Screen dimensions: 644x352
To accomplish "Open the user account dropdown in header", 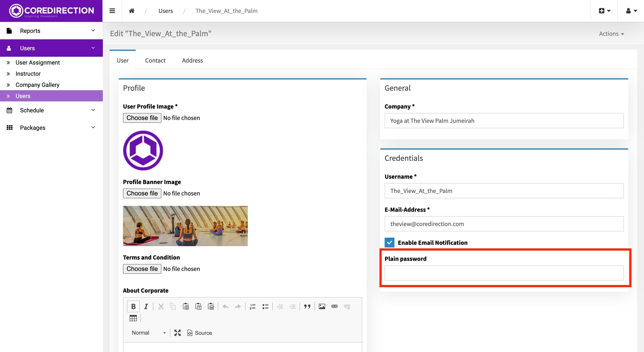I will [x=631, y=11].
